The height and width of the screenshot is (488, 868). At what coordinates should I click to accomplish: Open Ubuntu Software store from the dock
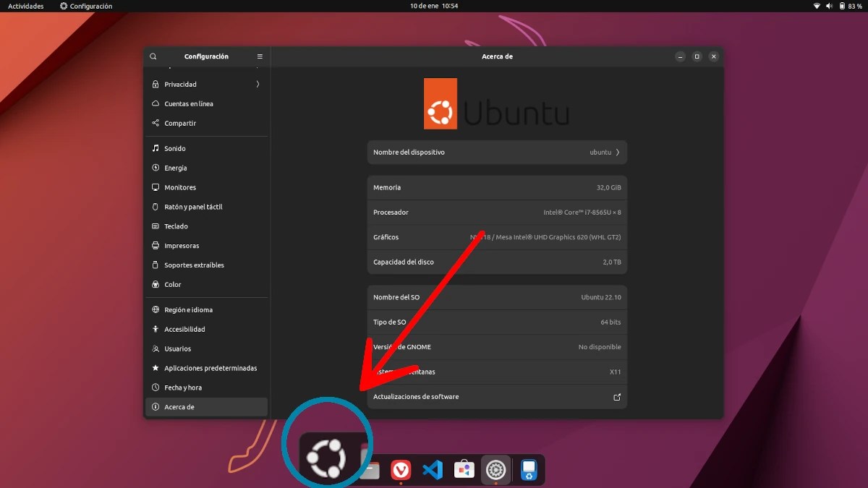[464, 469]
